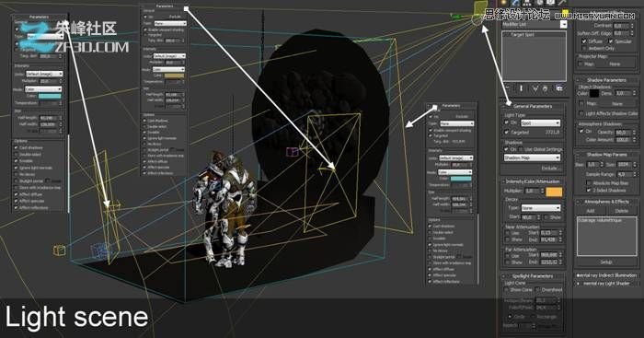
Task: Toggle Show End Result icon below stack
Action: click(522, 88)
